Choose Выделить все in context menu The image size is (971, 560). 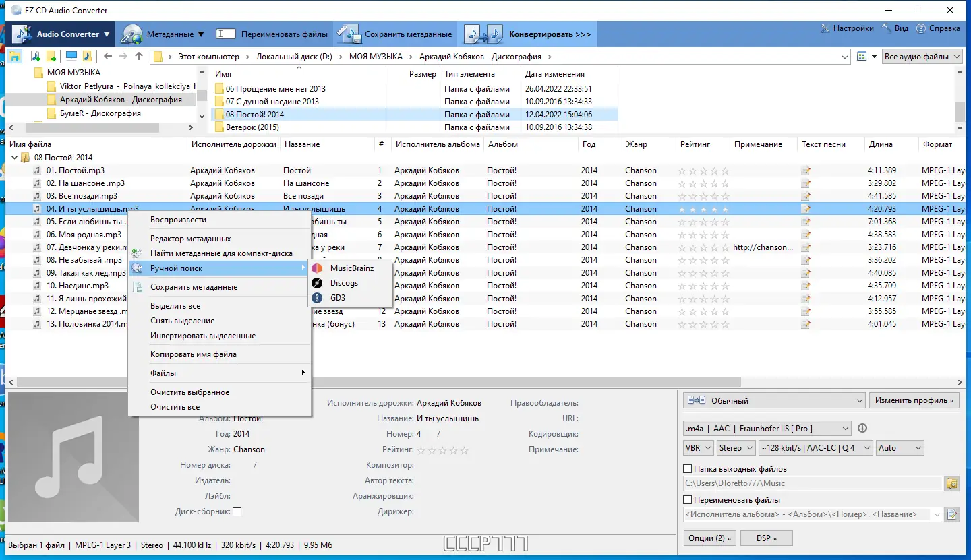point(175,306)
